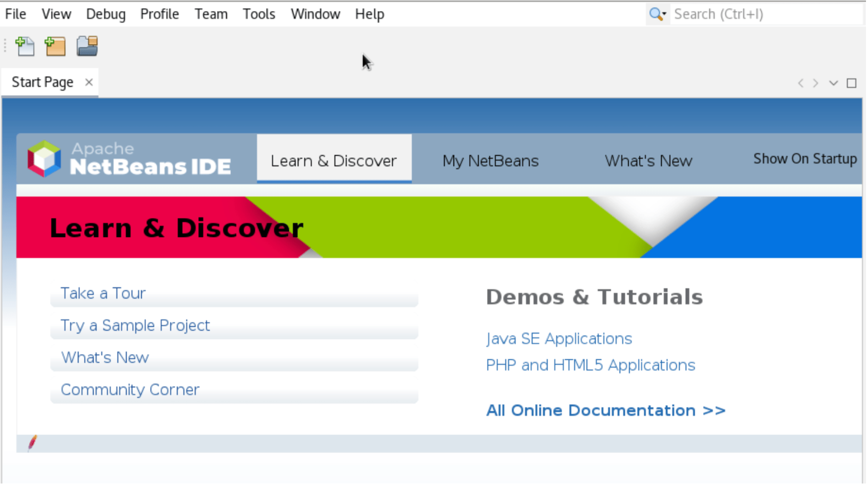This screenshot has height=487, width=868.
Task: Click the New Project toolbar icon
Action: (56, 46)
